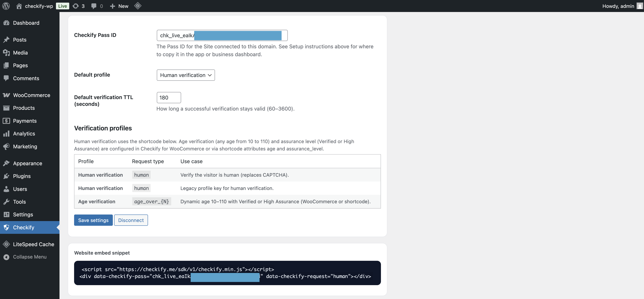Open the Appearance menu label

pos(28,163)
